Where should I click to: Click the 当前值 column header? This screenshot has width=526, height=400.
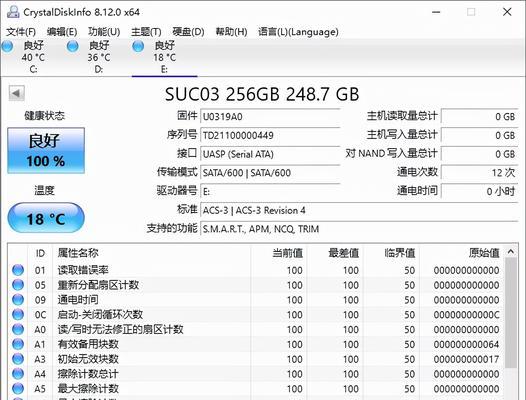[278, 253]
